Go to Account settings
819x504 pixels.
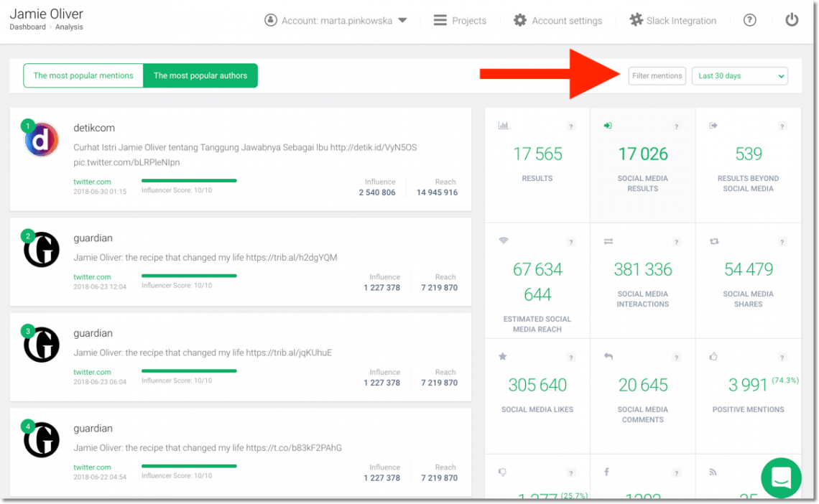(557, 20)
